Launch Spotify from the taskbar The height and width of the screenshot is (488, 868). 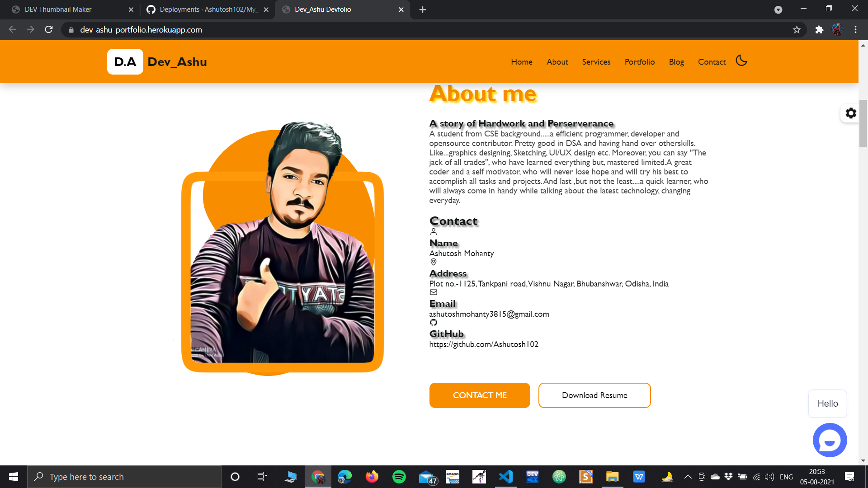point(399,476)
